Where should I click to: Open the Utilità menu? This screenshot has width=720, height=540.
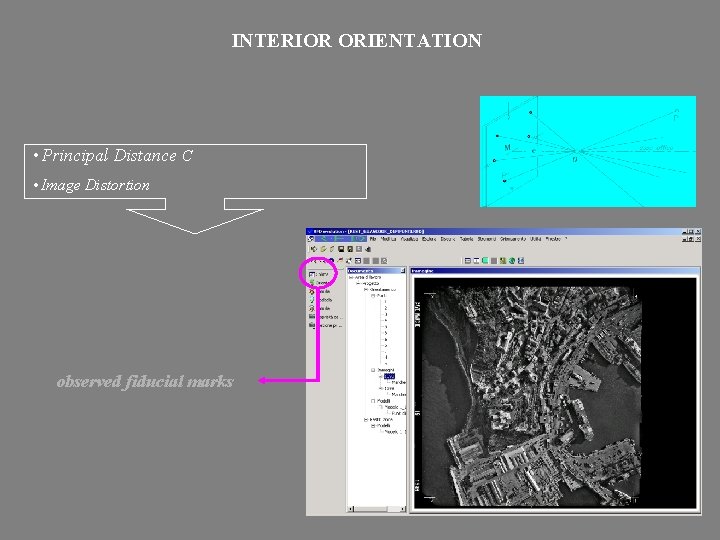pyautogui.click(x=535, y=239)
